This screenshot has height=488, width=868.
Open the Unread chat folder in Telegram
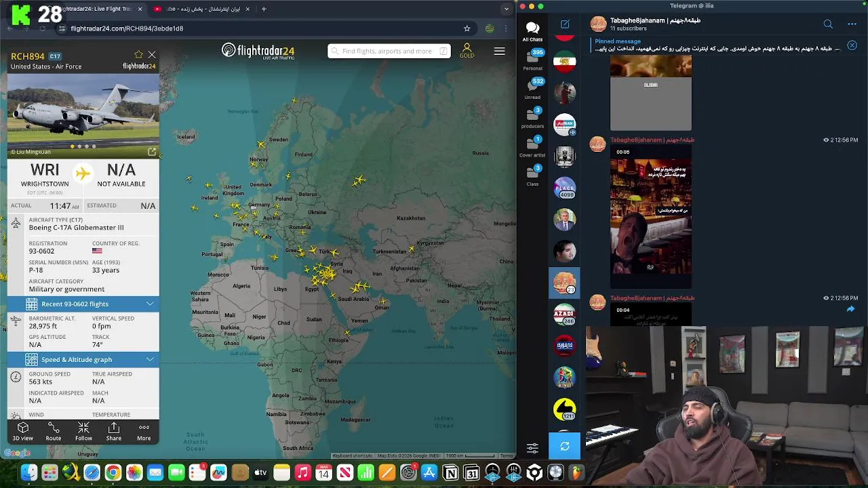pos(532,89)
